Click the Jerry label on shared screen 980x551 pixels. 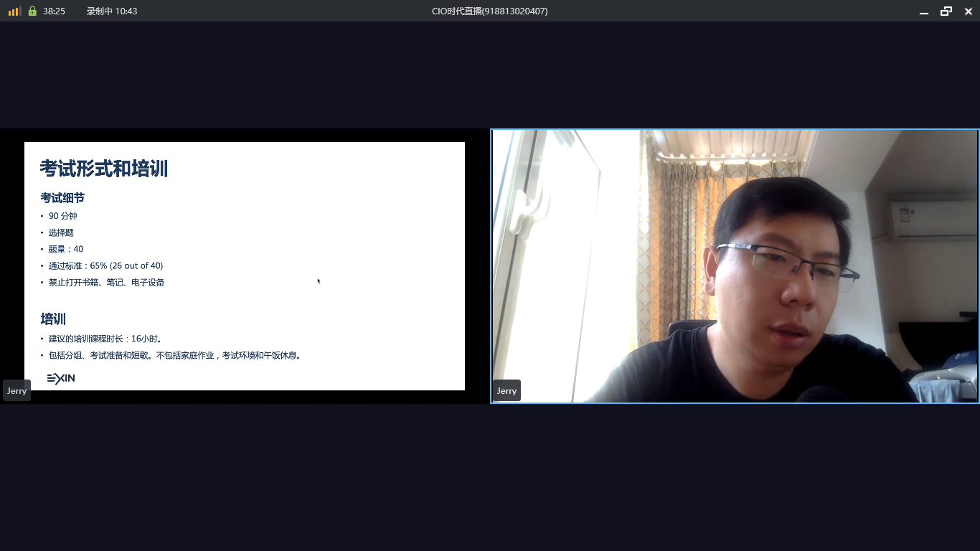[17, 391]
